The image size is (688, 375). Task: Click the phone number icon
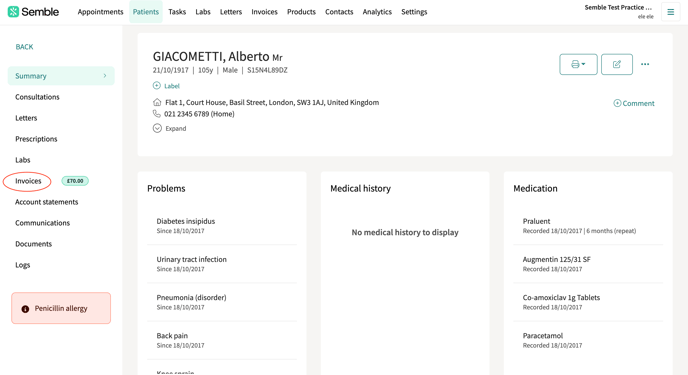(157, 114)
